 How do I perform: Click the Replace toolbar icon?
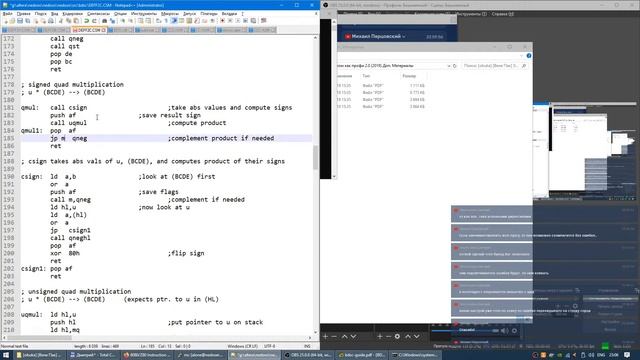[x=112, y=20]
